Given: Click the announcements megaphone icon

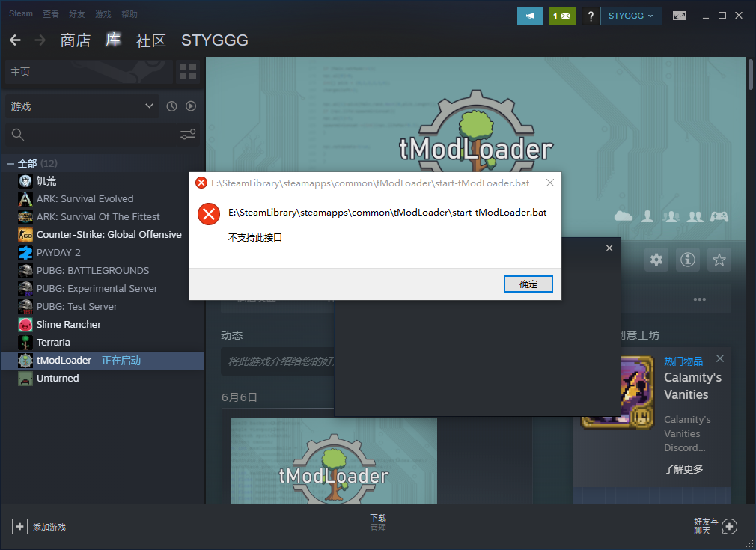Looking at the screenshot, I should point(530,16).
